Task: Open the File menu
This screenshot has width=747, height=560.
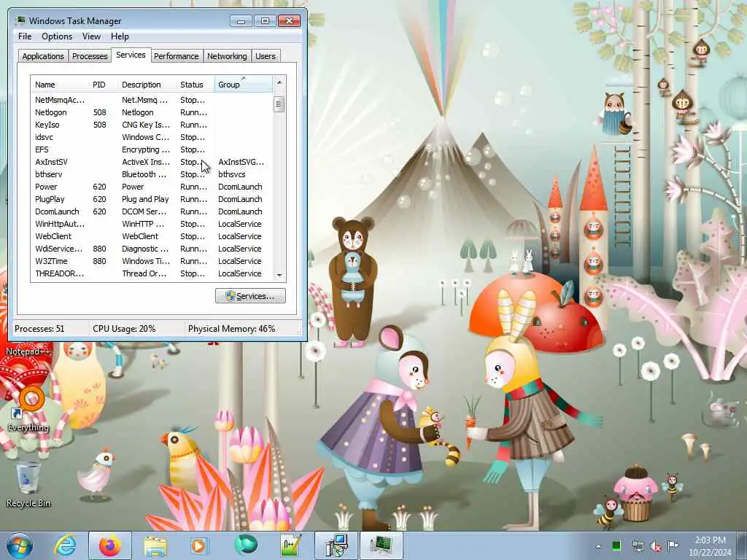Action: [x=25, y=36]
